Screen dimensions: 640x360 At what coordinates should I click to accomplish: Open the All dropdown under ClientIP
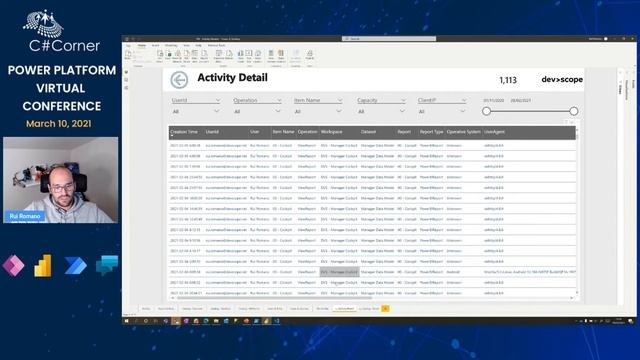[x=442, y=111]
